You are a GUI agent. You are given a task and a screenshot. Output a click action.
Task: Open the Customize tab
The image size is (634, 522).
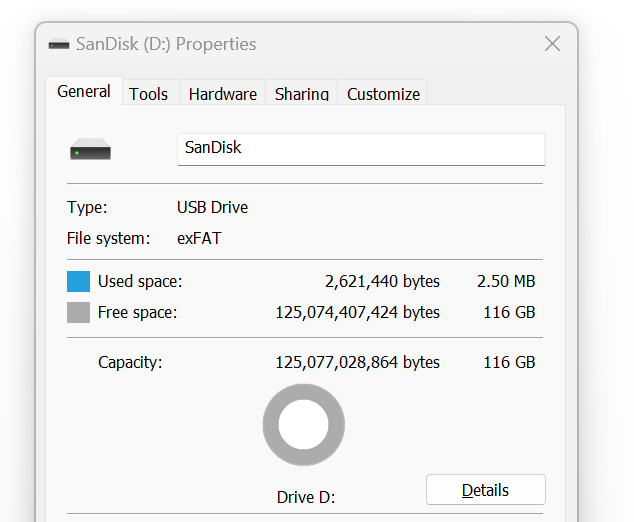383,94
